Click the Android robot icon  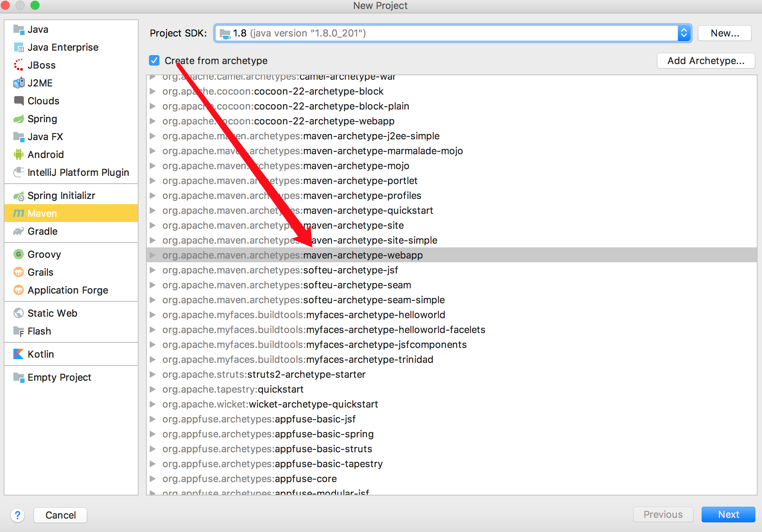pyautogui.click(x=19, y=154)
